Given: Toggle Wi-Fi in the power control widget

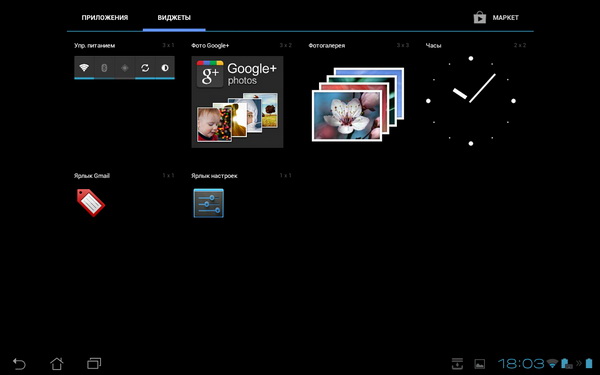Looking at the screenshot, I should coord(84,68).
